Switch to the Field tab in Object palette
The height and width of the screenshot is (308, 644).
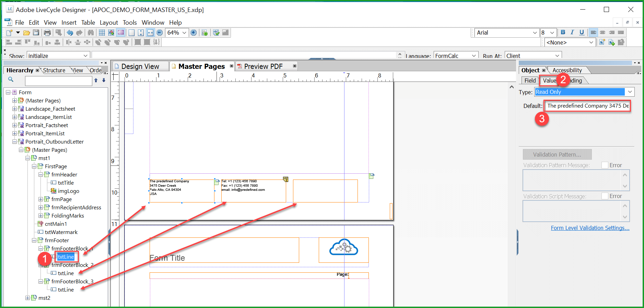pos(530,81)
